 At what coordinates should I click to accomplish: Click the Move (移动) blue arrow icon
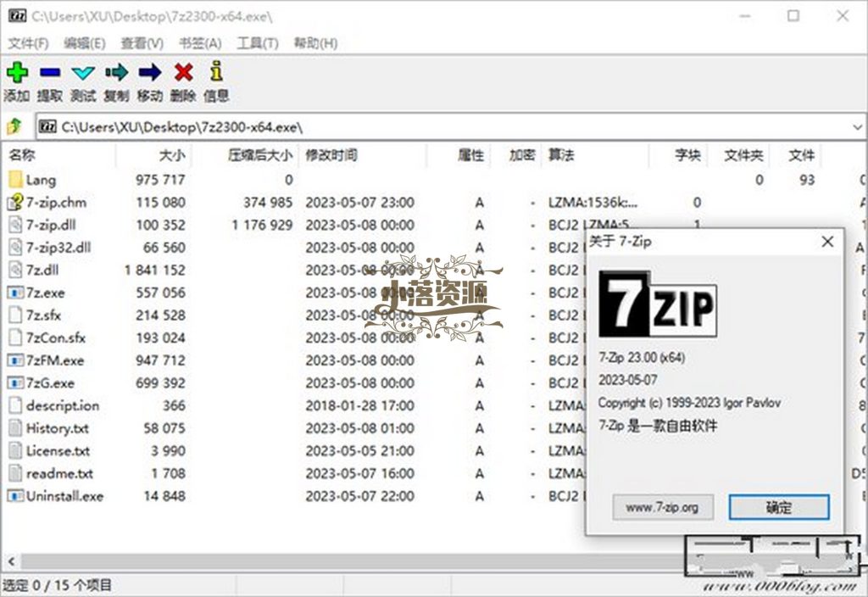pos(149,72)
